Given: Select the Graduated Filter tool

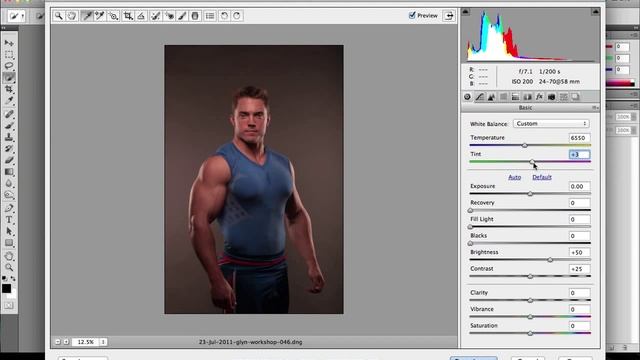Looking at the screenshot, I should pyautogui.click(x=195, y=16).
